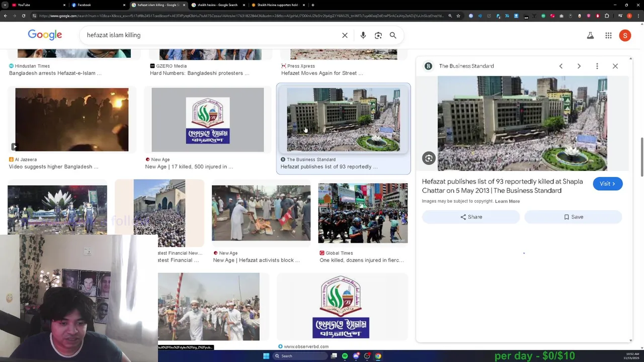Click 'Video suggests higher Bangladesh' caption
The image size is (644, 362).
click(53, 166)
